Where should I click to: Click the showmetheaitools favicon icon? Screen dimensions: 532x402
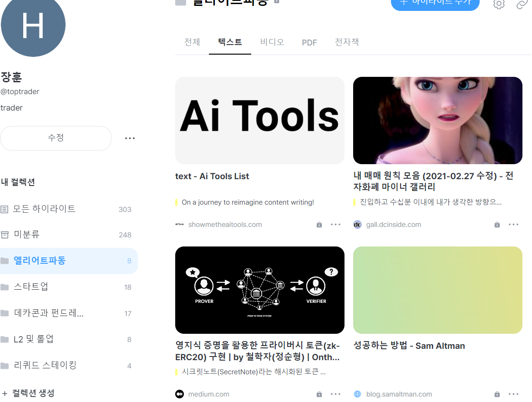pos(179,224)
